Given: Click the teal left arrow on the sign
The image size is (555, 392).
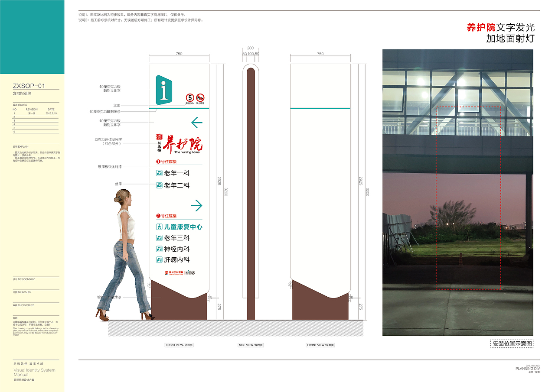Looking at the screenshot, I should point(197,123).
